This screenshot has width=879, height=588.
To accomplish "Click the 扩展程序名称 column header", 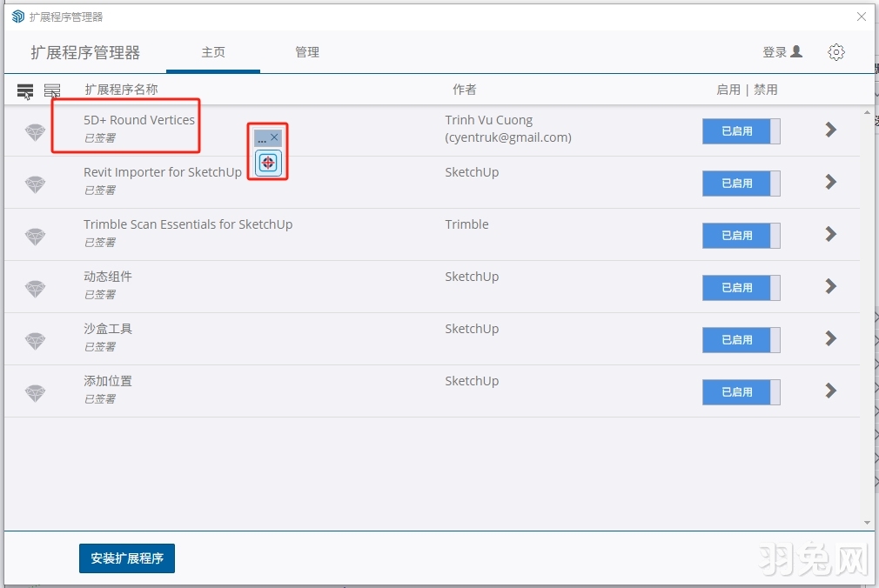I will tap(121, 90).
